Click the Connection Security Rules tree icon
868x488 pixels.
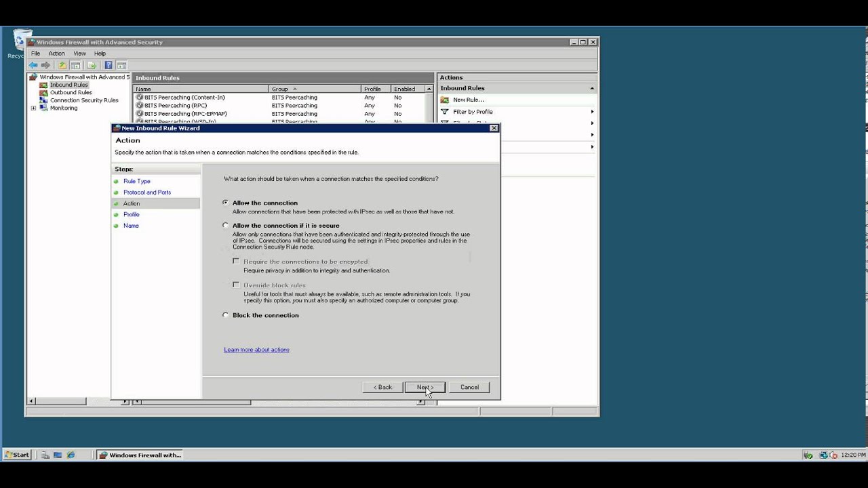tap(43, 100)
